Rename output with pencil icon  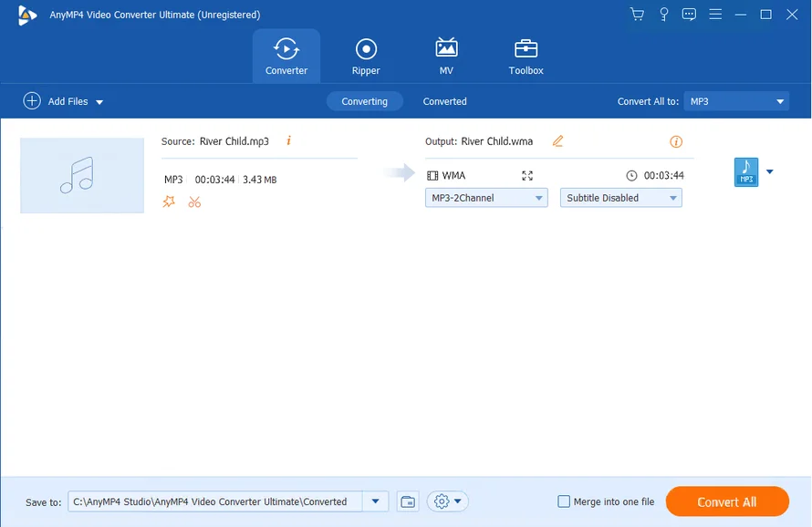pyautogui.click(x=557, y=140)
